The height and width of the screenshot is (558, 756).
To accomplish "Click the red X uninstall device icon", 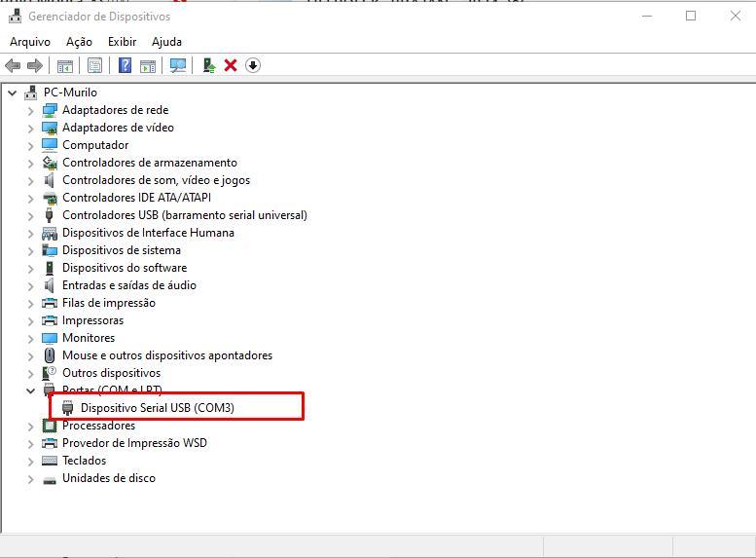I will tap(231, 65).
